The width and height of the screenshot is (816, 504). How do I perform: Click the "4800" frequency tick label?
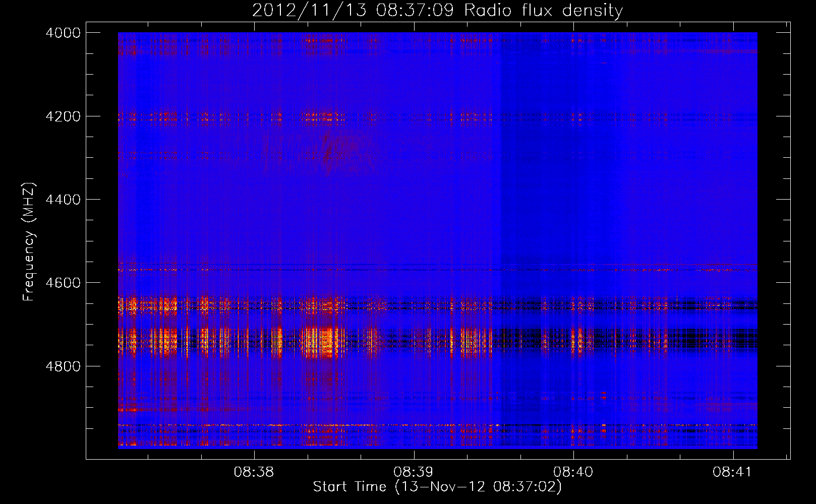[x=63, y=366]
